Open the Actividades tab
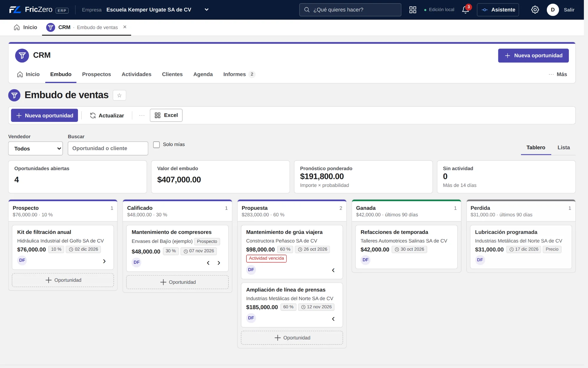This screenshot has height=368, width=588. coord(136,74)
